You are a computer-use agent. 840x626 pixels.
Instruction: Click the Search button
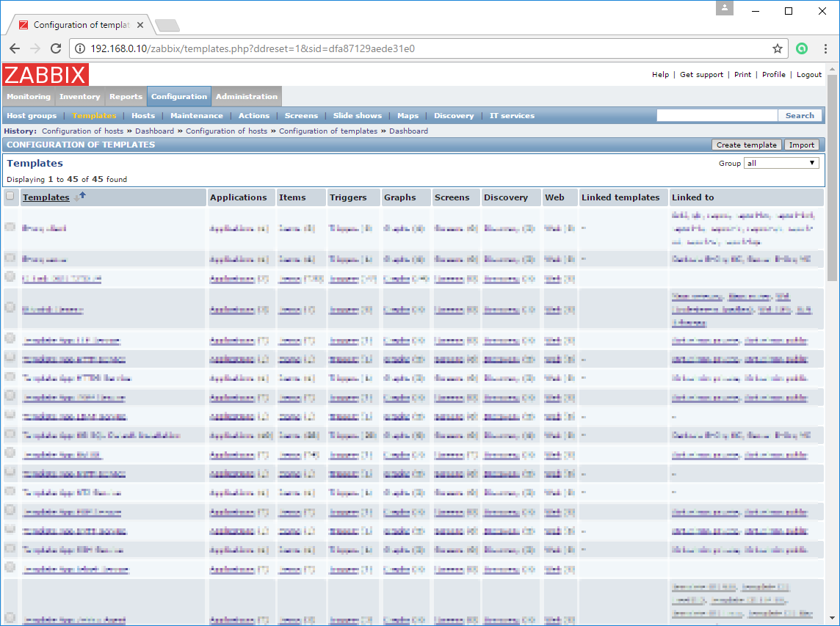point(800,116)
